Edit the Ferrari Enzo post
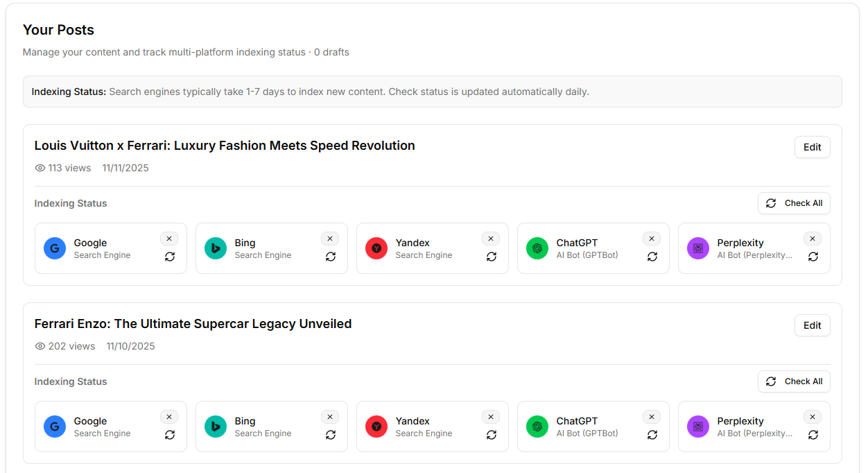The height and width of the screenshot is (473, 868). 812,325
